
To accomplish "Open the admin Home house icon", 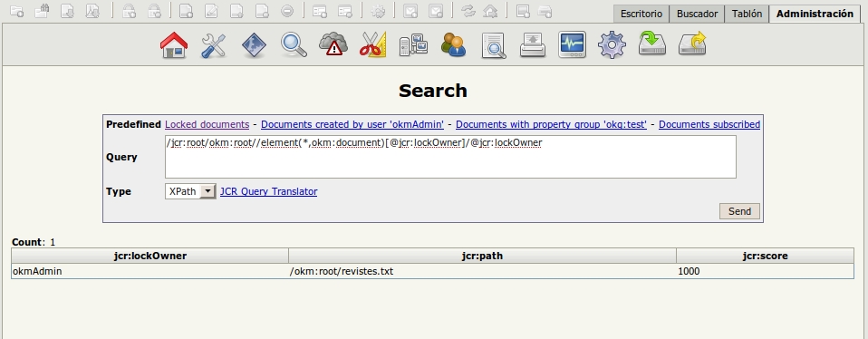I will click(174, 45).
